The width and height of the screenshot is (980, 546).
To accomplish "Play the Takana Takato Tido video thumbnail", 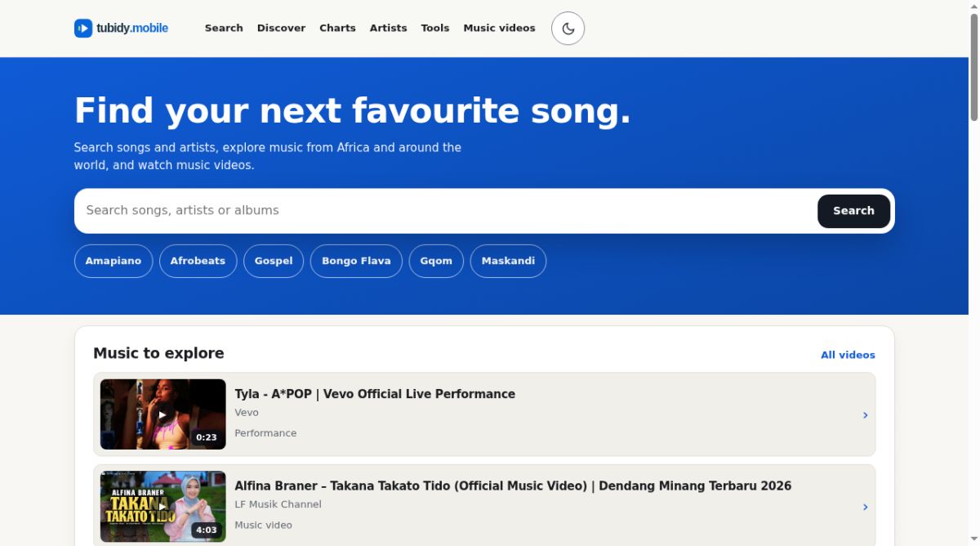I will 163,507.
